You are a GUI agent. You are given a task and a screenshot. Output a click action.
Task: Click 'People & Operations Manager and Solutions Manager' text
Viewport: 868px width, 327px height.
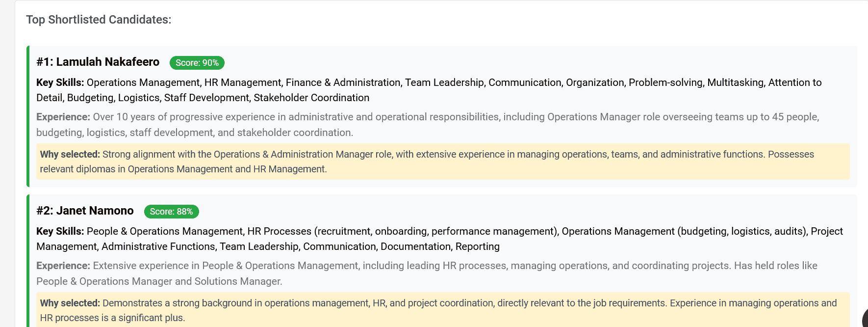158,281
